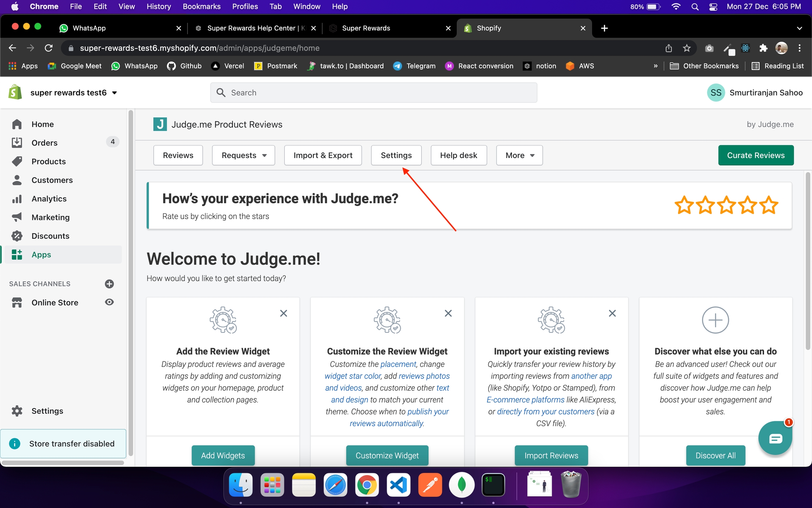This screenshot has height=508, width=812.
Task: Toggle Online Store view eye icon
Action: point(109,302)
